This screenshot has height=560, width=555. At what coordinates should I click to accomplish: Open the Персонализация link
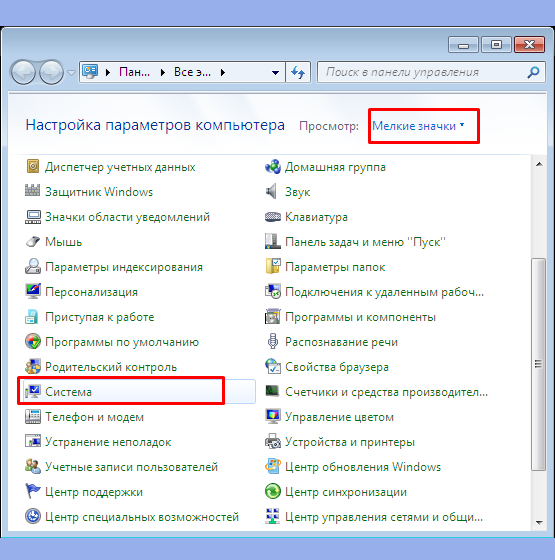click(x=91, y=292)
